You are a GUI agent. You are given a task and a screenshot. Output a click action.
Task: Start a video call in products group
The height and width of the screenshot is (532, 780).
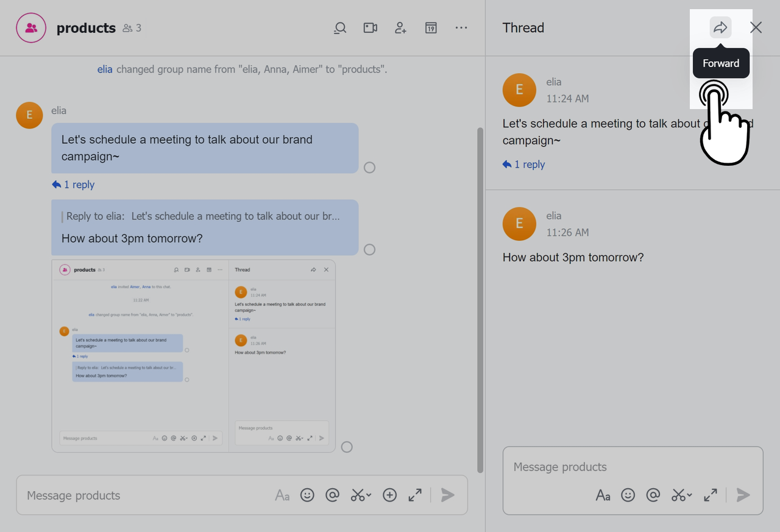tap(370, 28)
